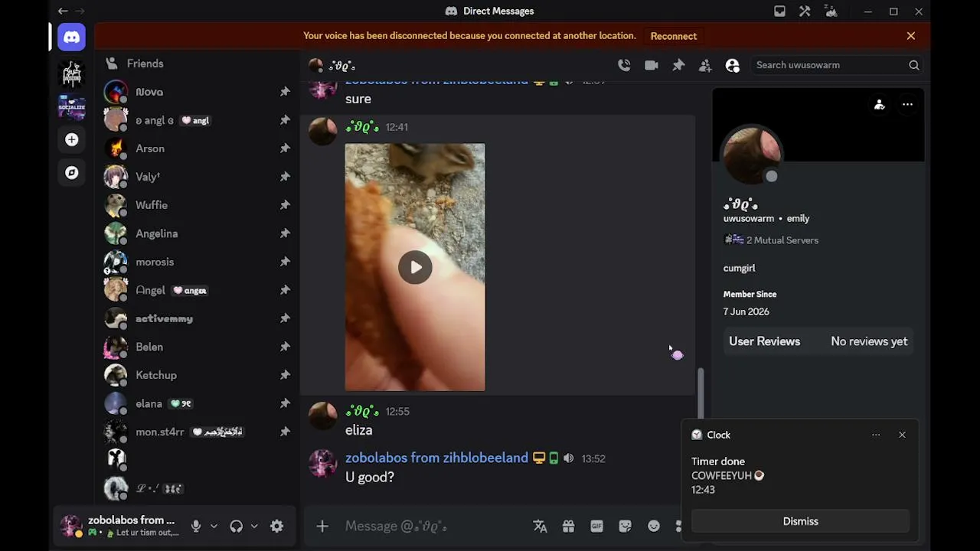Open the DM with Wuffie
The width and height of the screenshot is (980, 551).
tap(198, 205)
